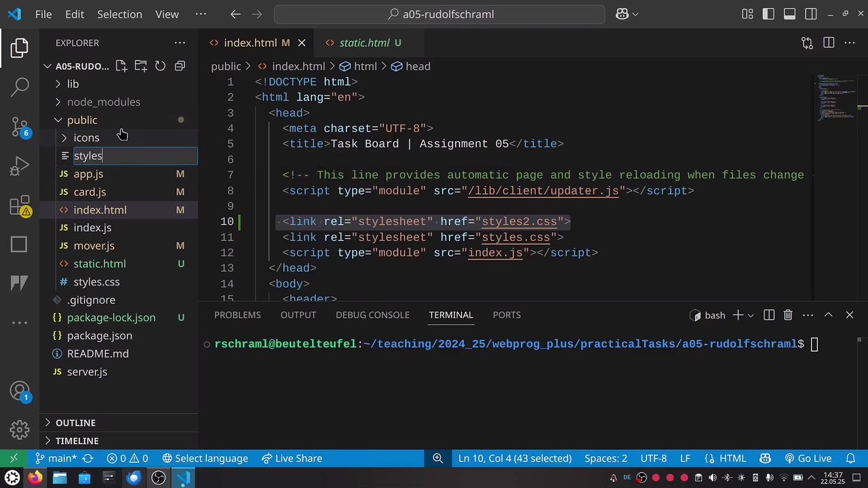
Task: Collapse all folders in Explorer
Action: (x=180, y=66)
